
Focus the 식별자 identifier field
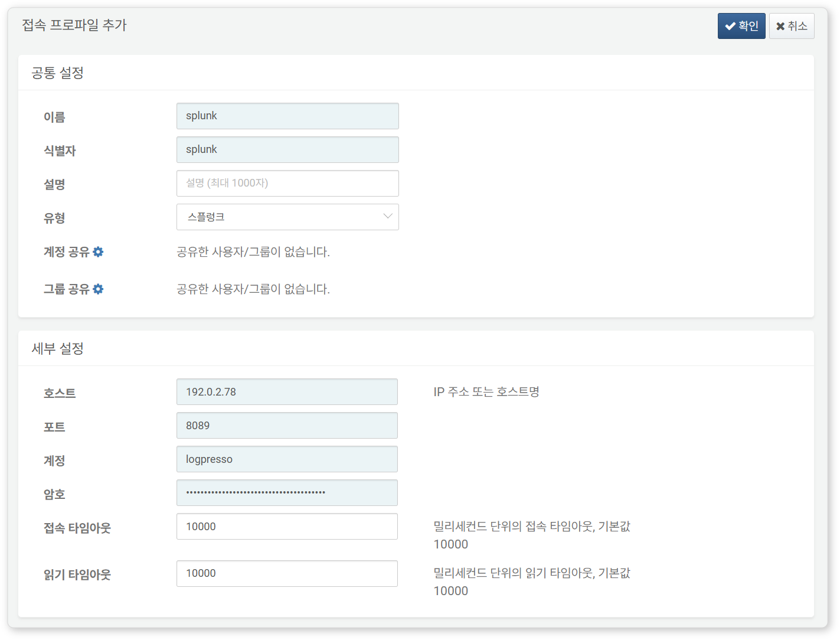[287, 149]
